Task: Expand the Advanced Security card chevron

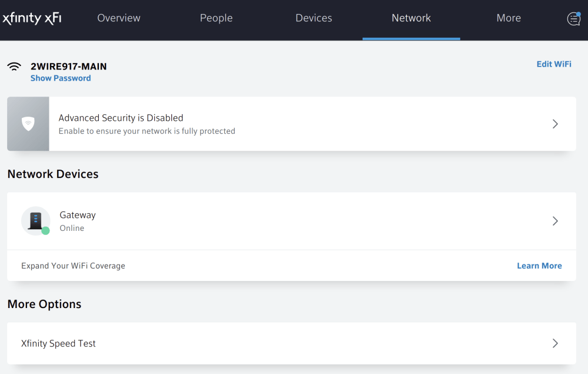Action: [x=554, y=124]
